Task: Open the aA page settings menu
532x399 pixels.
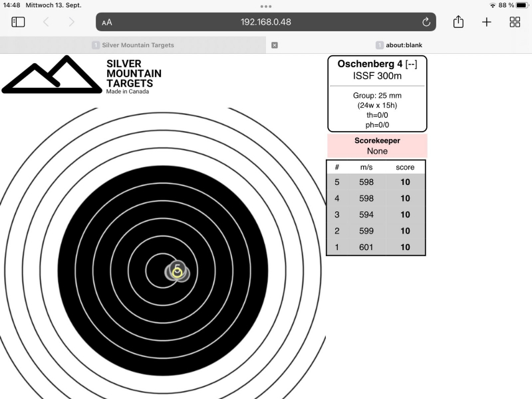Action: (107, 22)
